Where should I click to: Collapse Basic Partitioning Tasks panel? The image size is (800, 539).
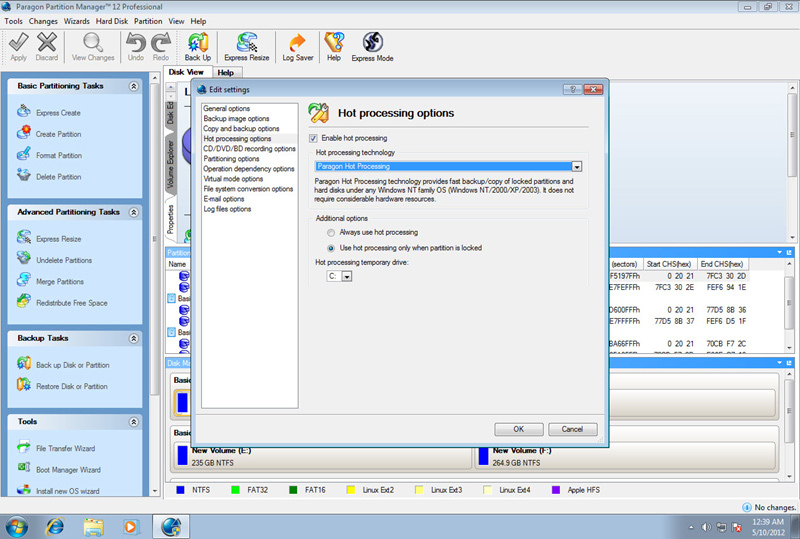tap(134, 86)
